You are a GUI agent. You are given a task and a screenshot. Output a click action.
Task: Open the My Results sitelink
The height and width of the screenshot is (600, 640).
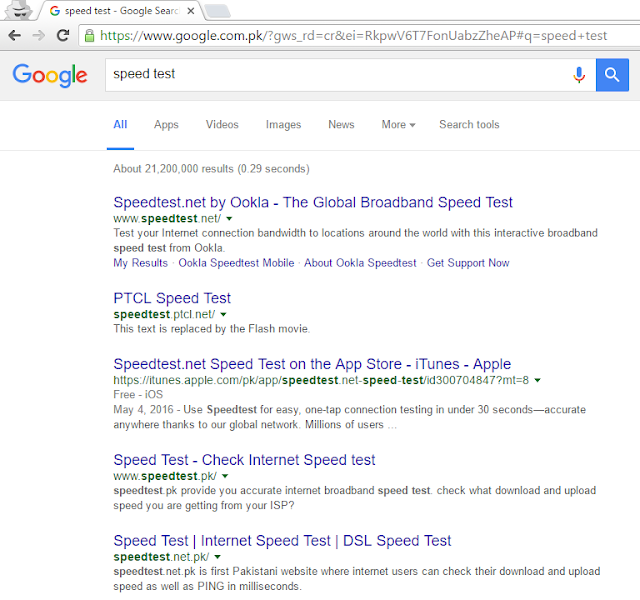tap(140, 263)
